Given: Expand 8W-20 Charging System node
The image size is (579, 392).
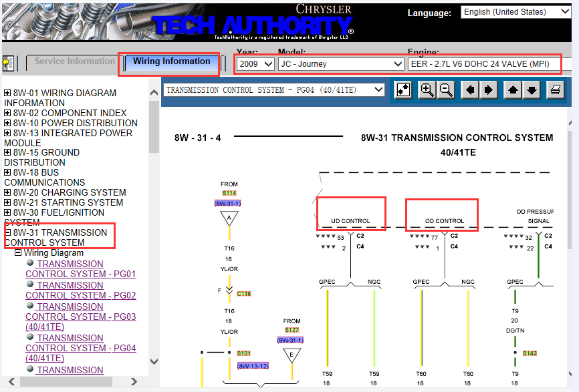Looking at the screenshot, I should click(x=7, y=192).
